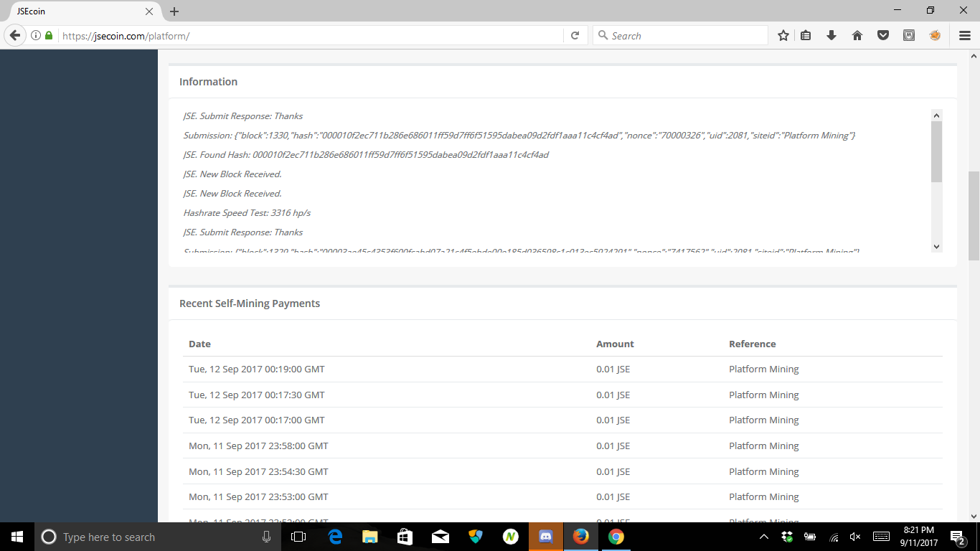This screenshot has height=551, width=980.
Task: Check battery status in the system tray
Action: coord(810,537)
